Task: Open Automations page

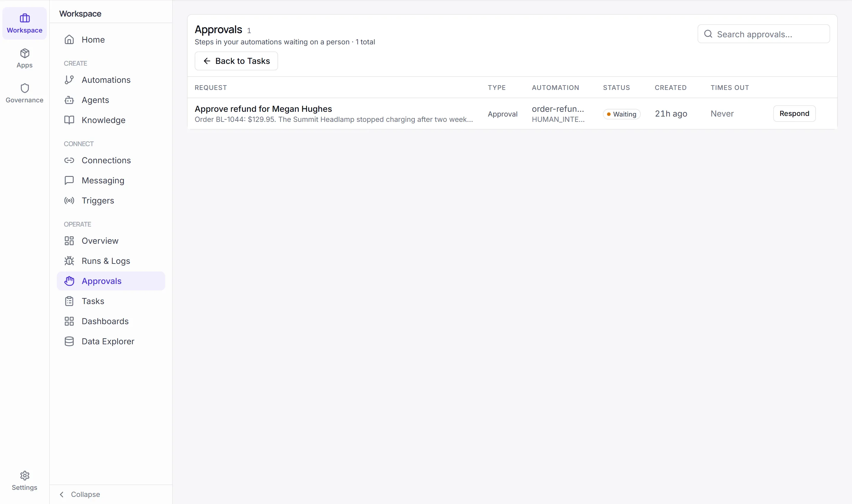Action: tap(111, 80)
